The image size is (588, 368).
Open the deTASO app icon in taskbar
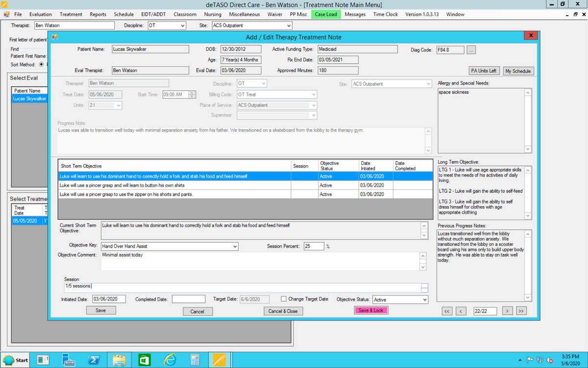click(219, 360)
